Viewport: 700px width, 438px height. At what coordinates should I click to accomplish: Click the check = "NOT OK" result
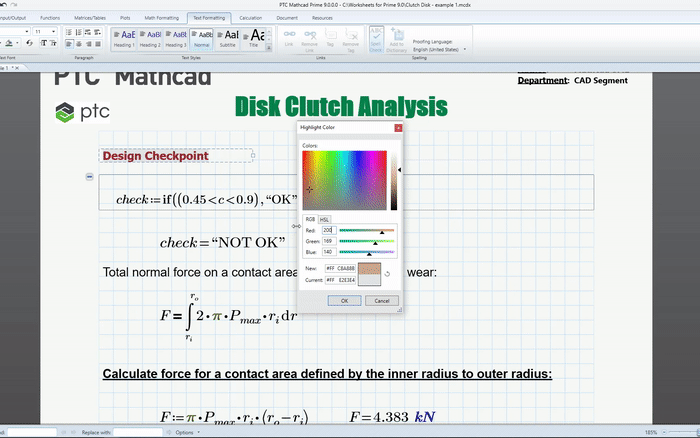pyautogui.click(x=222, y=242)
